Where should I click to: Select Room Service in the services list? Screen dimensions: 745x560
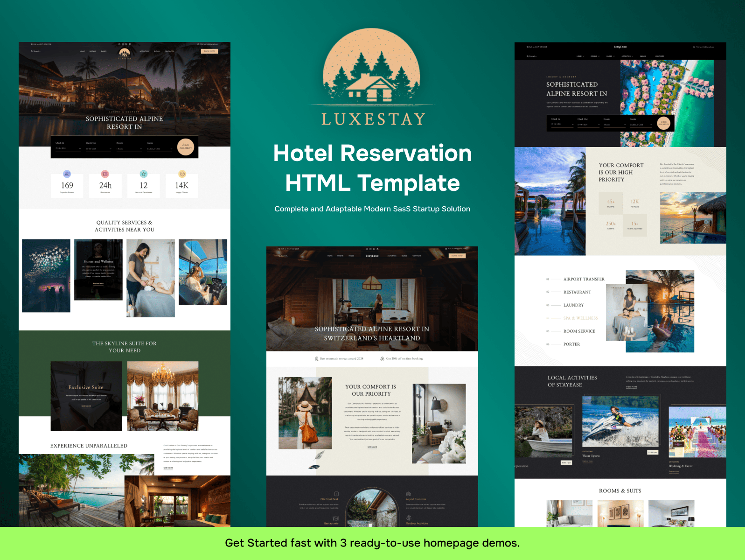click(579, 331)
